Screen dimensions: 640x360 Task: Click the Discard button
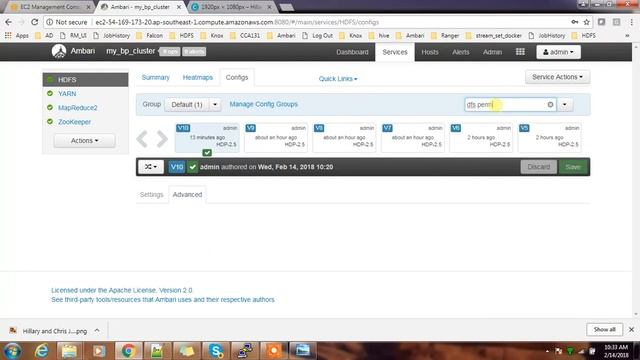tap(538, 167)
